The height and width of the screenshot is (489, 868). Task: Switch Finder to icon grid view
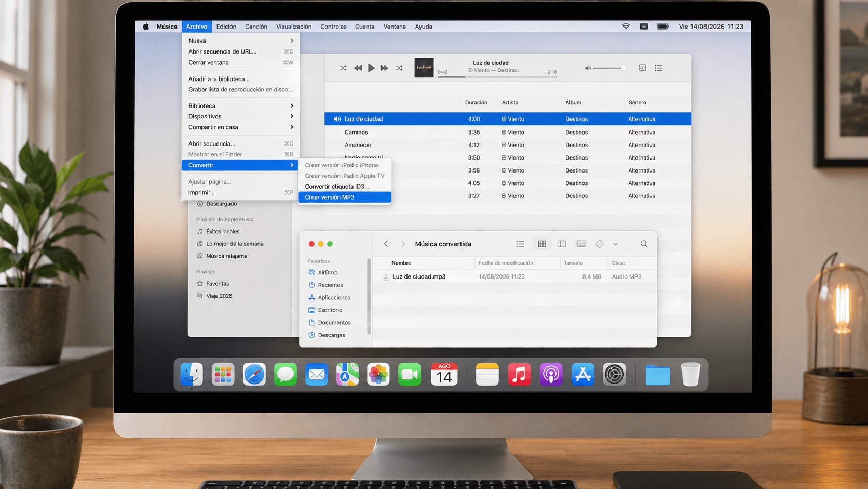[x=542, y=244]
